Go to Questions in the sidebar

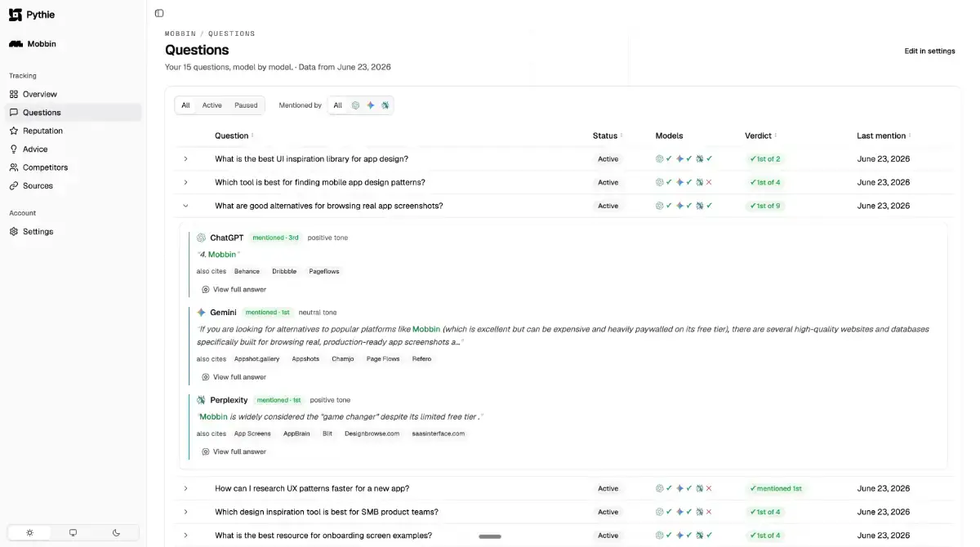pos(73,113)
